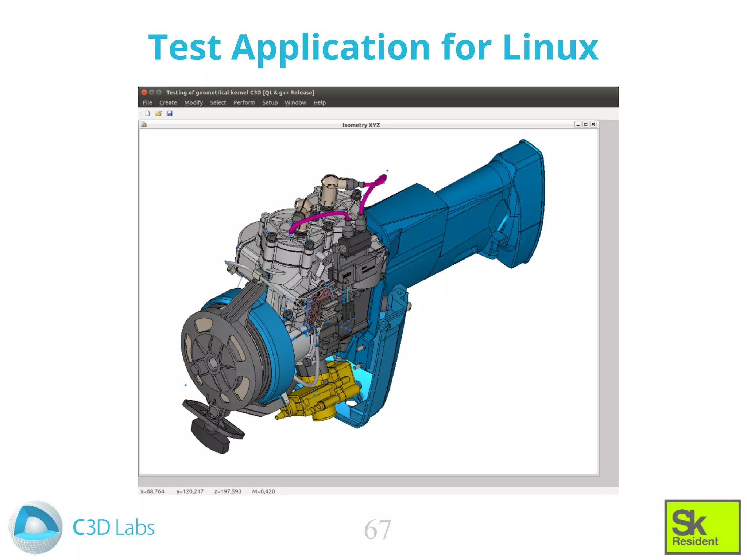Open the Create menu
This screenshot has height=560, width=747.
[168, 102]
